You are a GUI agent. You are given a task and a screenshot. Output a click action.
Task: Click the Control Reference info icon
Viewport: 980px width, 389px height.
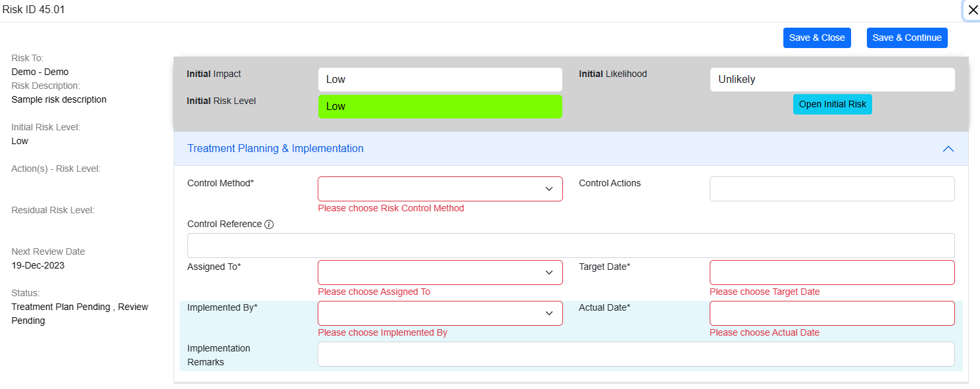[x=269, y=224]
